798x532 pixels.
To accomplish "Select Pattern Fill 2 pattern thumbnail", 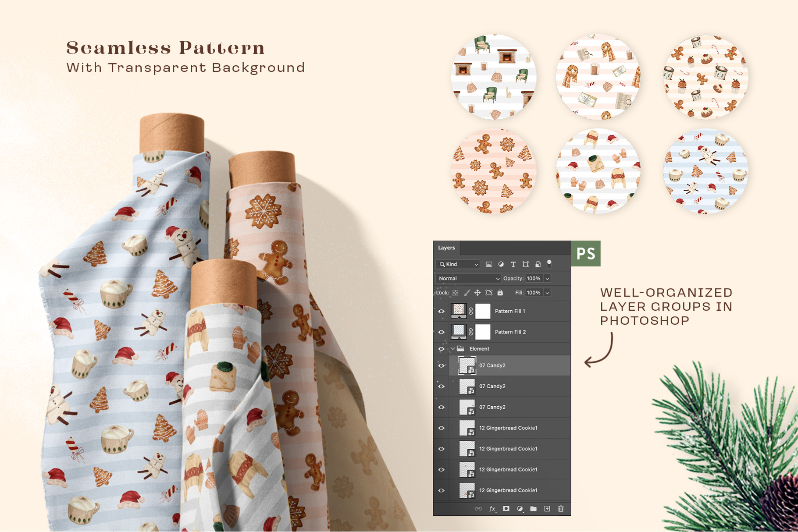I will pyautogui.click(x=459, y=332).
